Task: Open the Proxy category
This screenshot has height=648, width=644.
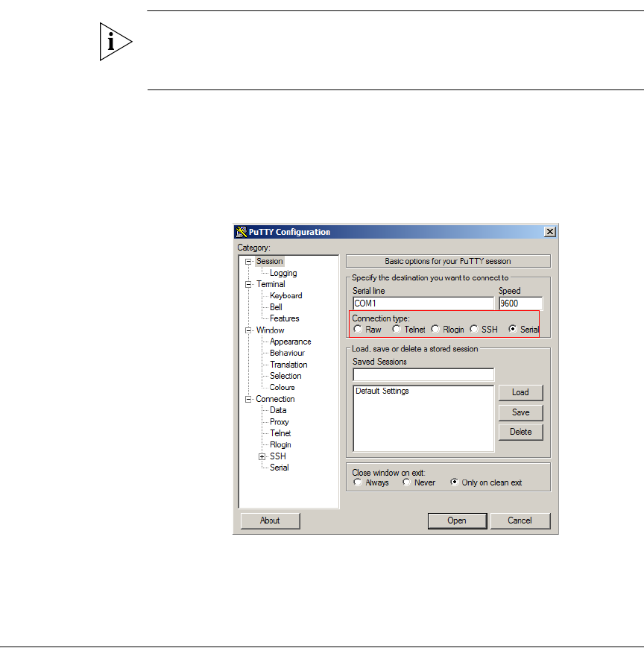Action: click(x=280, y=421)
